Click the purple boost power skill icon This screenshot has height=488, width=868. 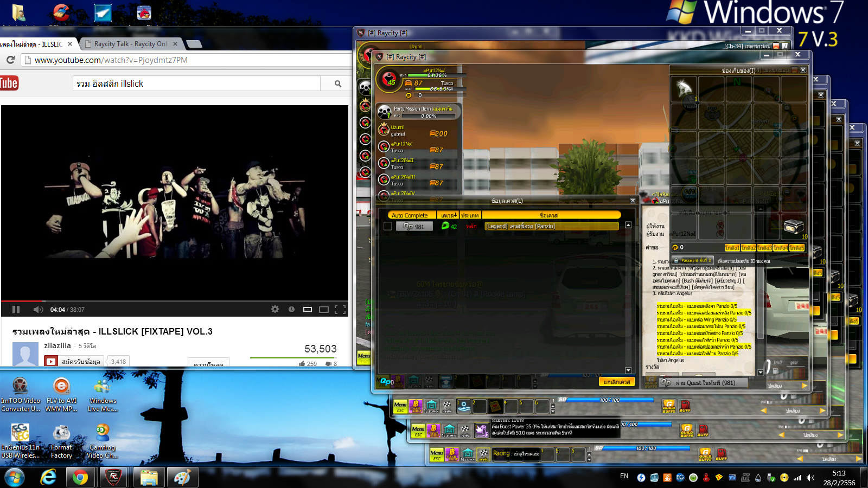482,431
